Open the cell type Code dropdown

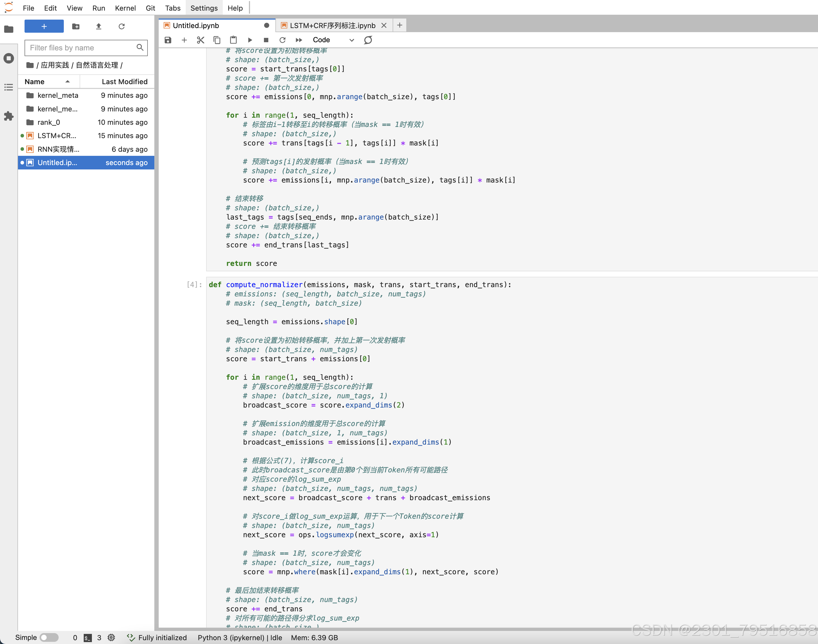pyautogui.click(x=333, y=40)
